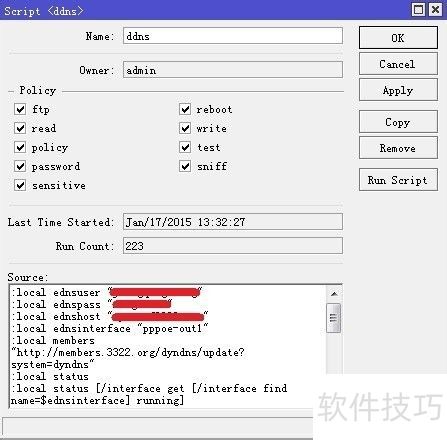Click the Cancel button
This screenshot has height=440, width=447.
398,64
